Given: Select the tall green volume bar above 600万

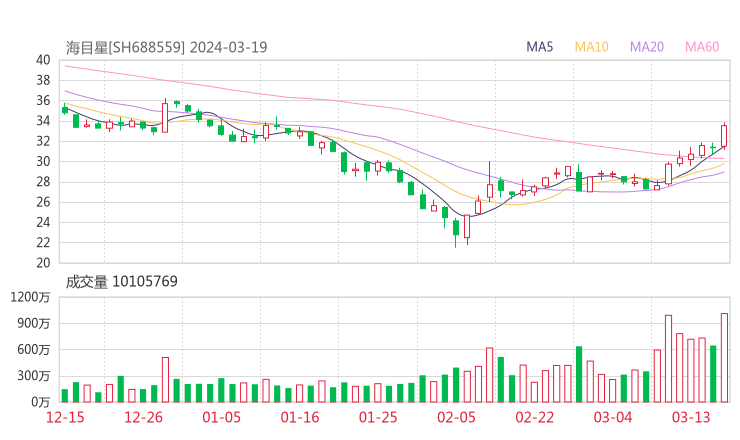Looking at the screenshot, I should click(579, 374).
